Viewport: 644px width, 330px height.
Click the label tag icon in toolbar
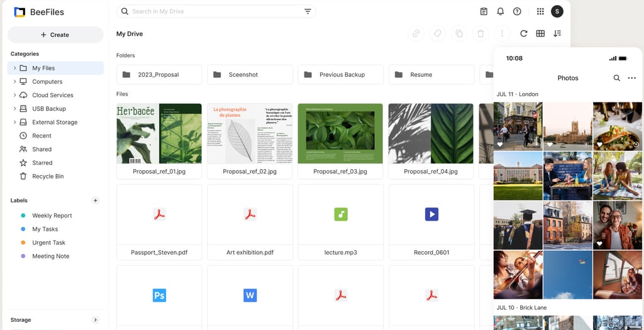[438, 34]
